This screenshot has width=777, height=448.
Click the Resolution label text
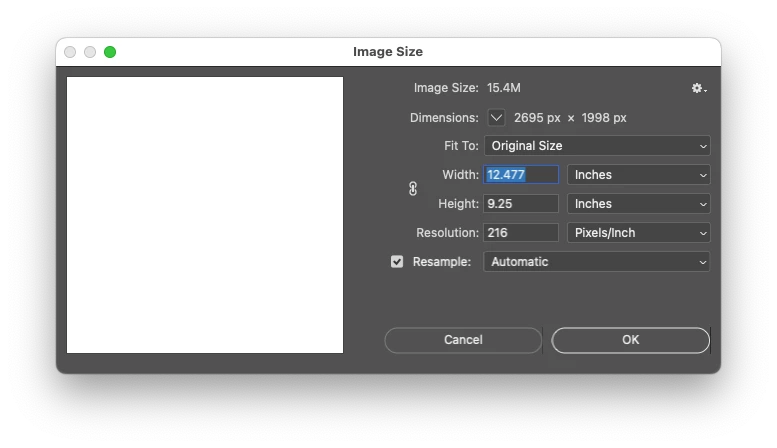point(447,233)
